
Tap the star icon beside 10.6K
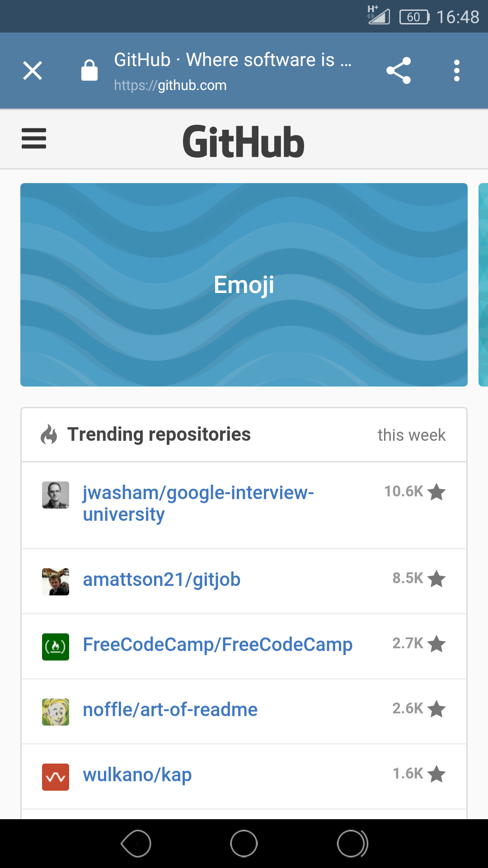coord(436,492)
